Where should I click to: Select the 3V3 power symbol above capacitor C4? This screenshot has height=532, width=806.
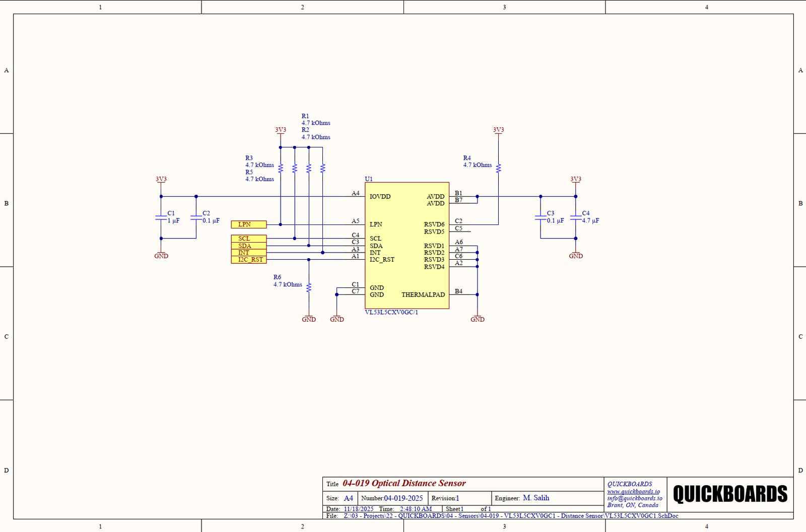click(576, 180)
